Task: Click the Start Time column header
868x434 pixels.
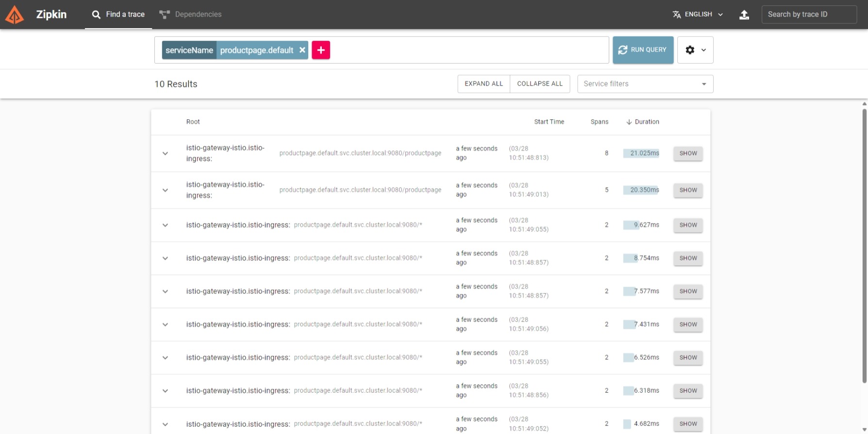Action: point(549,122)
